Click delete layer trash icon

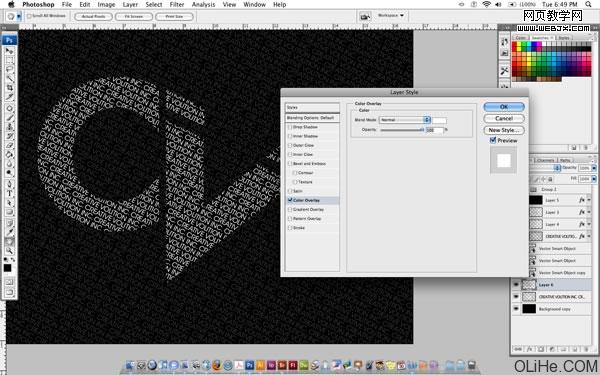[586, 349]
